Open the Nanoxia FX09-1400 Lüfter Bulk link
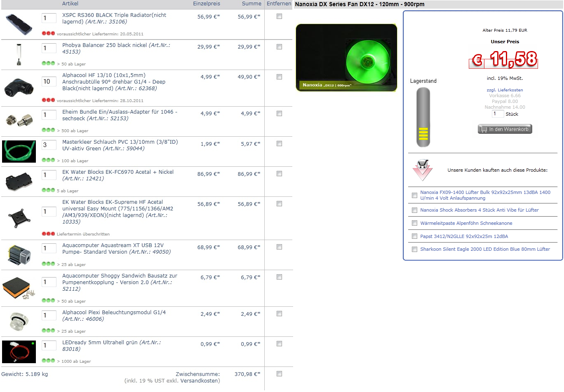 click(485, 195)
